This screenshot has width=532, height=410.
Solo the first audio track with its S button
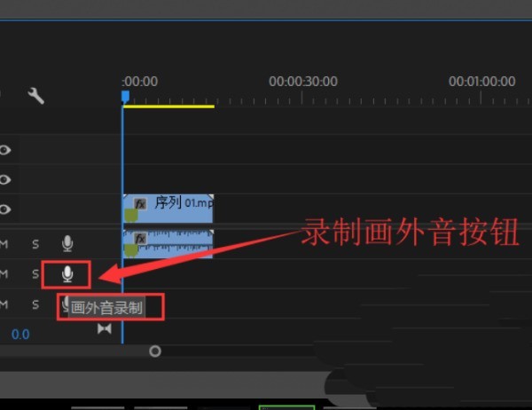pyautogui.click(x=36, y=244)
